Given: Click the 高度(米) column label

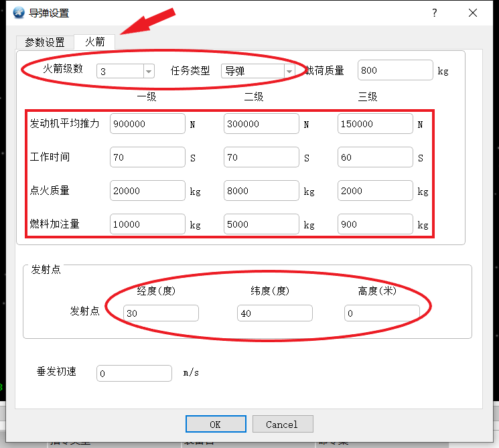Looking at the screenshot, I should click(x=377, y=291).
